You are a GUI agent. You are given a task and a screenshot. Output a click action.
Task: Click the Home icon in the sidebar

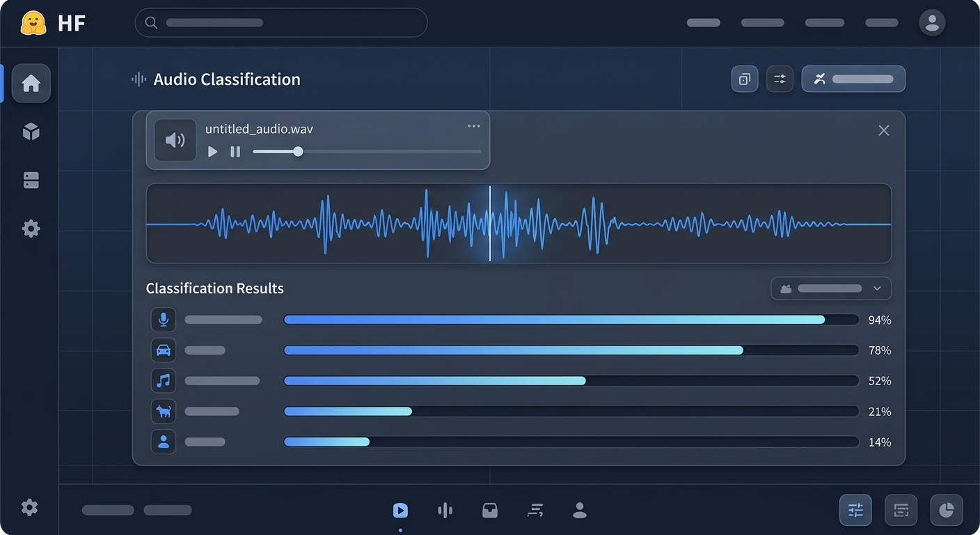[31, 84]
